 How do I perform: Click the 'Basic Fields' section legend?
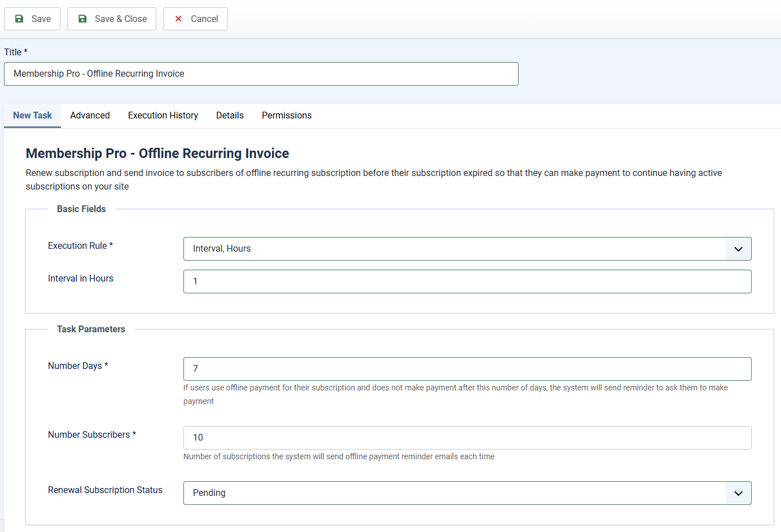(x=81, y=209)
